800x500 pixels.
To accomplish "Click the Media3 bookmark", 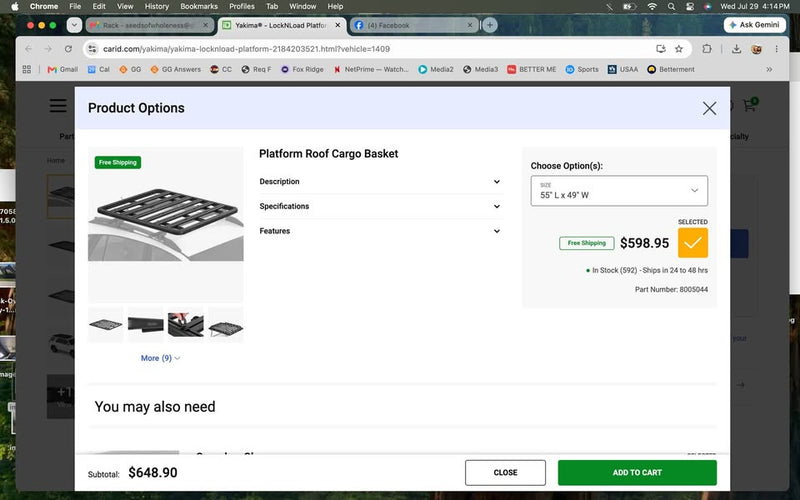I will click(x=480, y=69).
